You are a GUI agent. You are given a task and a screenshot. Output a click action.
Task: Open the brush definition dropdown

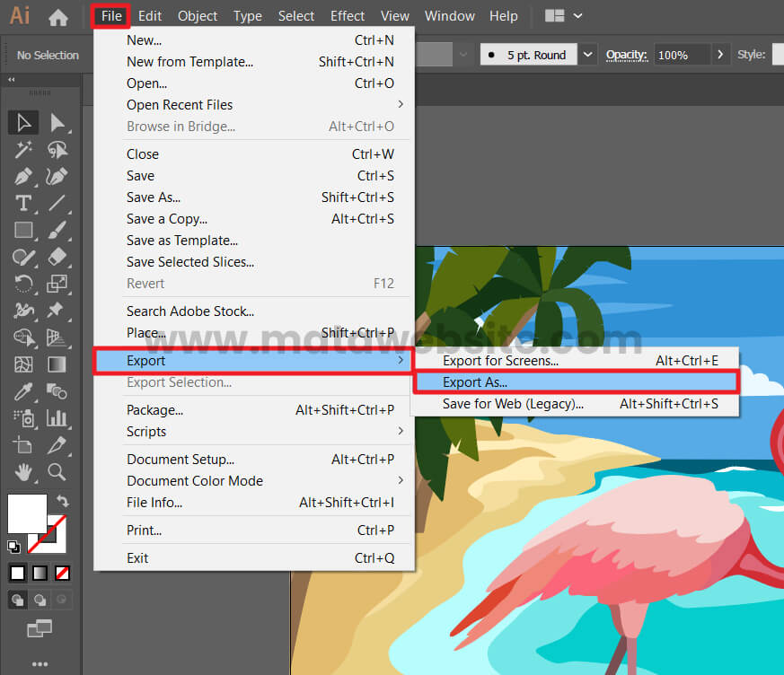(x=587, y=55)
